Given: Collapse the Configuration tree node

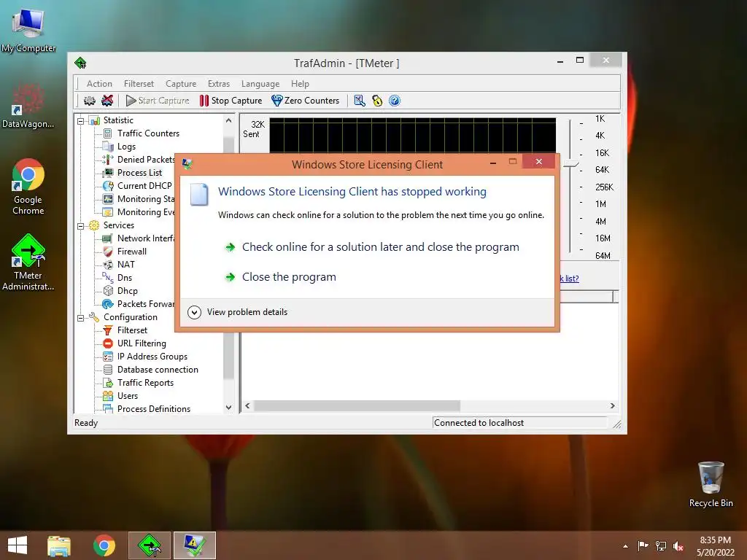Looking at the screenshot, I should tap(80, 318).
